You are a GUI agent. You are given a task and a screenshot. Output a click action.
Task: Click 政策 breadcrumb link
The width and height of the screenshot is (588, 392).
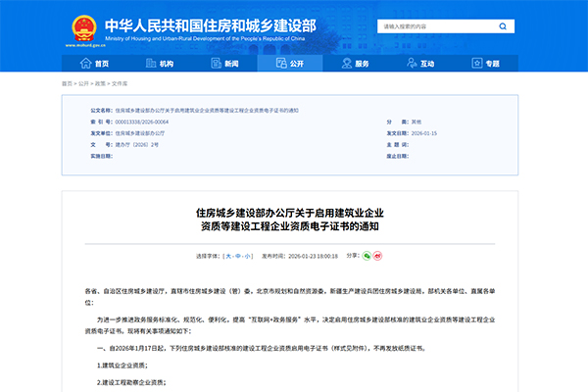click(x=101, y=84)
